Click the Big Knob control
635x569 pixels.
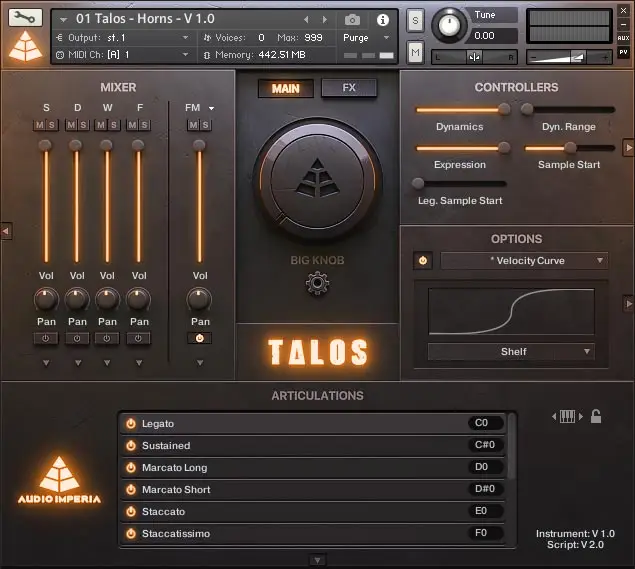point(317,181)
